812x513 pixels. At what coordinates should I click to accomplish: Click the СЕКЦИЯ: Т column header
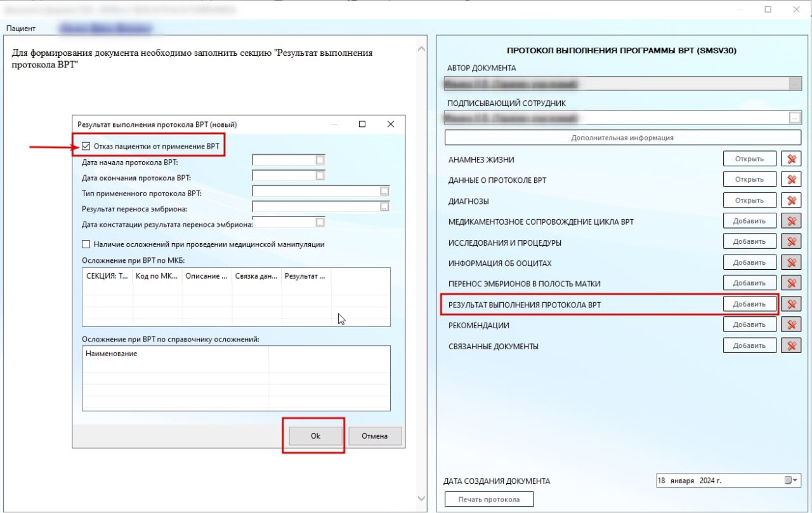point(108,276)
